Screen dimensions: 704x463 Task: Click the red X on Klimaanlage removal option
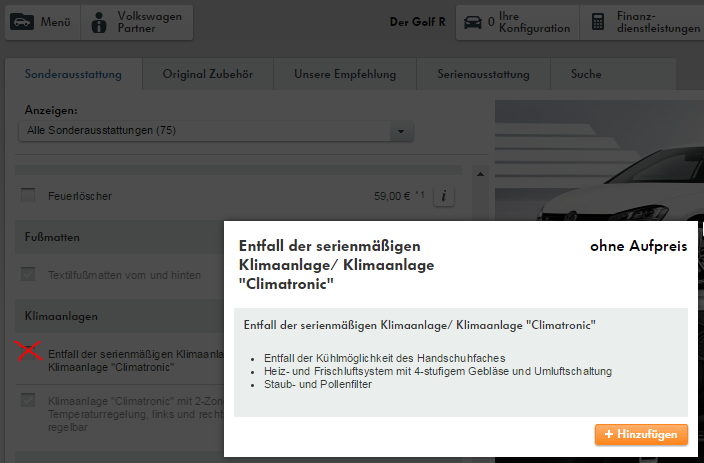click(x=30, y=352)
